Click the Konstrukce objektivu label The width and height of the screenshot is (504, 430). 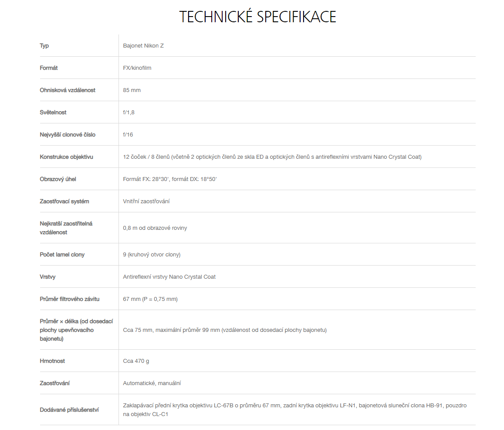(67, 157)
